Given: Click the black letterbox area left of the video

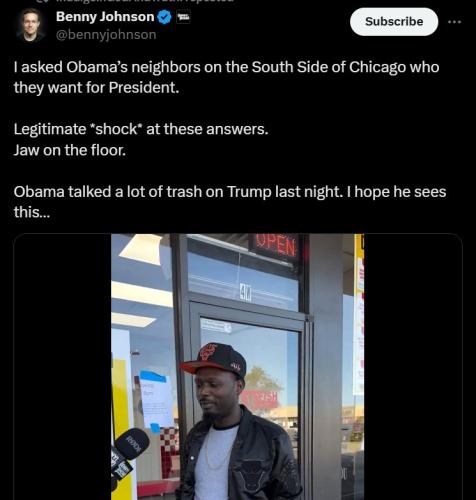Looking at the screenshot, I should (63, 367).
